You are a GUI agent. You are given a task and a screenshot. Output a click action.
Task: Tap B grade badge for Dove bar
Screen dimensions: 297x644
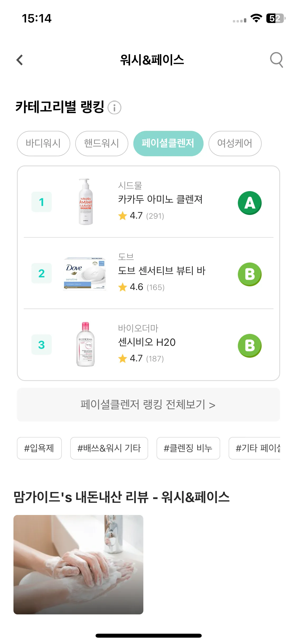coord(249,274)
